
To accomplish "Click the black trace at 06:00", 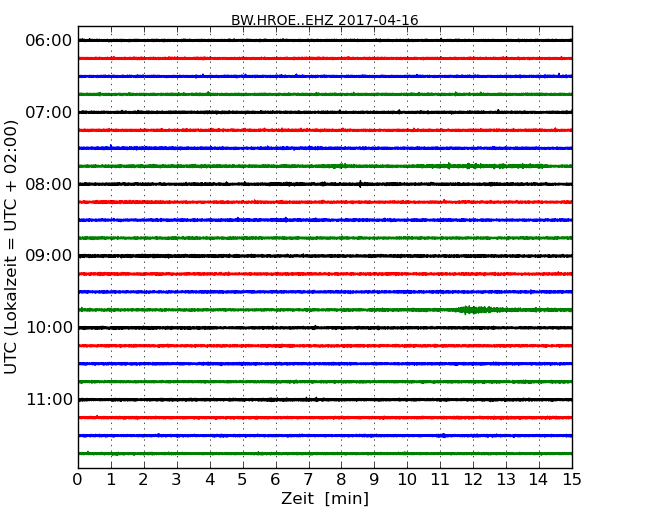I will tap(325, 40).
